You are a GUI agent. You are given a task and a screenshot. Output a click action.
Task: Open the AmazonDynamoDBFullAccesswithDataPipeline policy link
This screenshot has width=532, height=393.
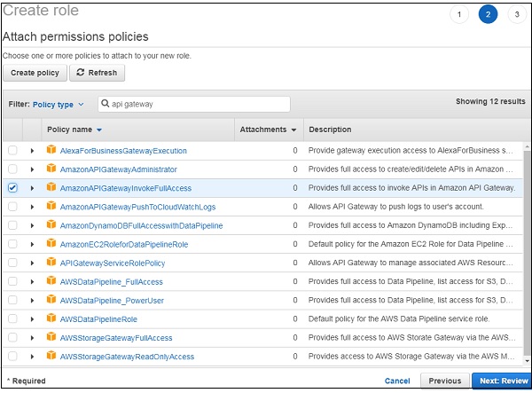(x=141, y=225)
